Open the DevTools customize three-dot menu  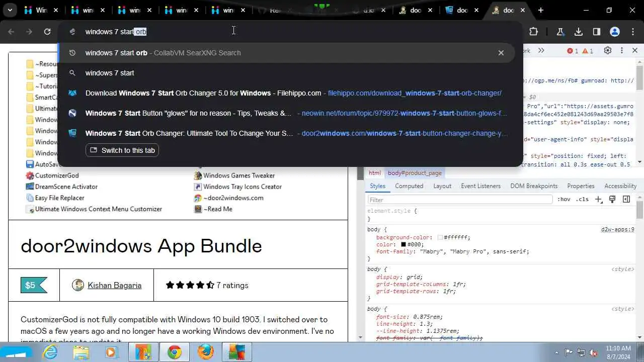pyautogui.click(x=622, y=50)
